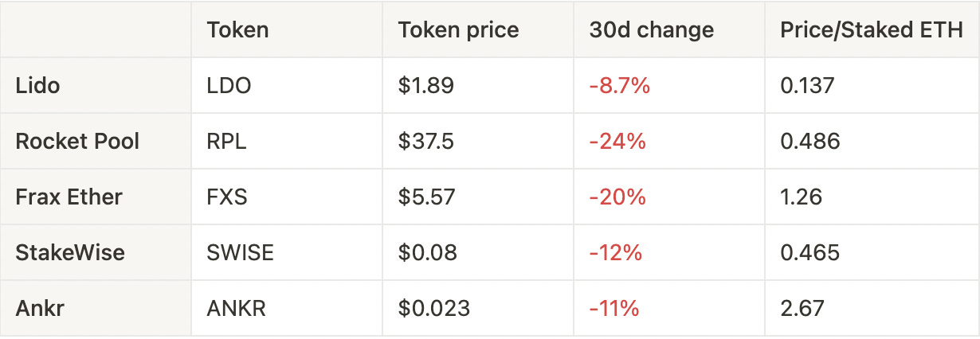980x339 pixels.
Task: Click the SWISE token cell
Action: (x=240, y=252)
